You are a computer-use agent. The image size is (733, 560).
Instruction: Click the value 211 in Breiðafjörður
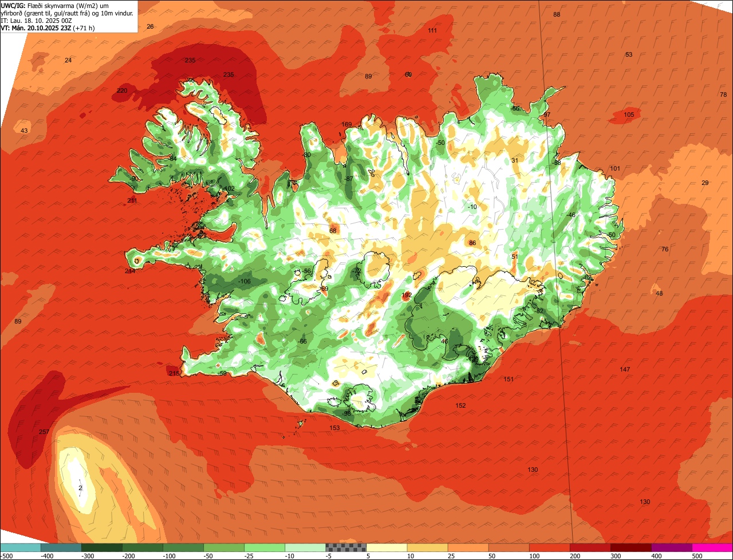(132, 200)
